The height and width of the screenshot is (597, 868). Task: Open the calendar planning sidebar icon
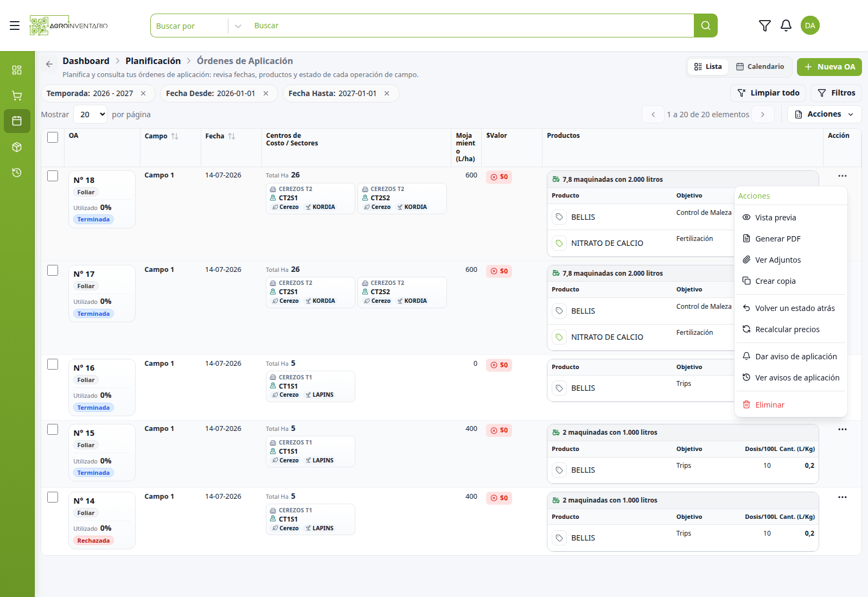(17, 121)
